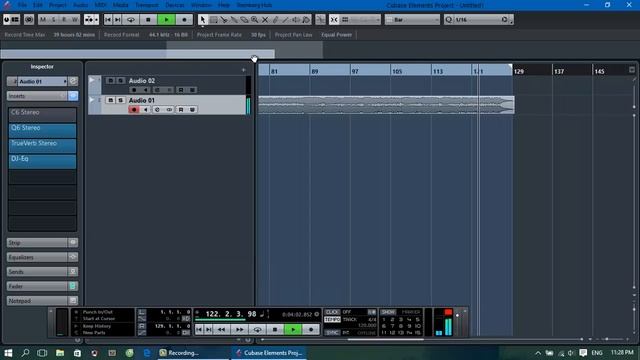Select the Object Selection arrow tool
640x360 pixels.
pyautogui.click(x=203, y=20)
